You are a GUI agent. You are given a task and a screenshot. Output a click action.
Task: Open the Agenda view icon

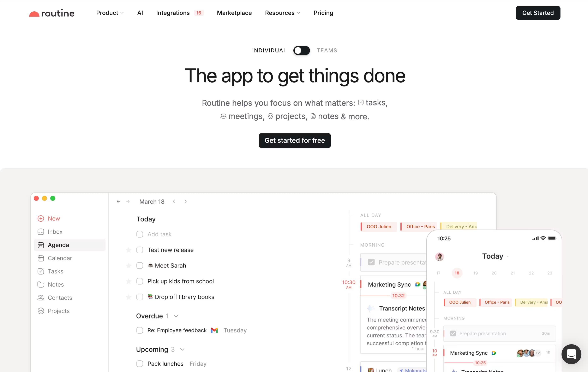(x=41, y=245)
